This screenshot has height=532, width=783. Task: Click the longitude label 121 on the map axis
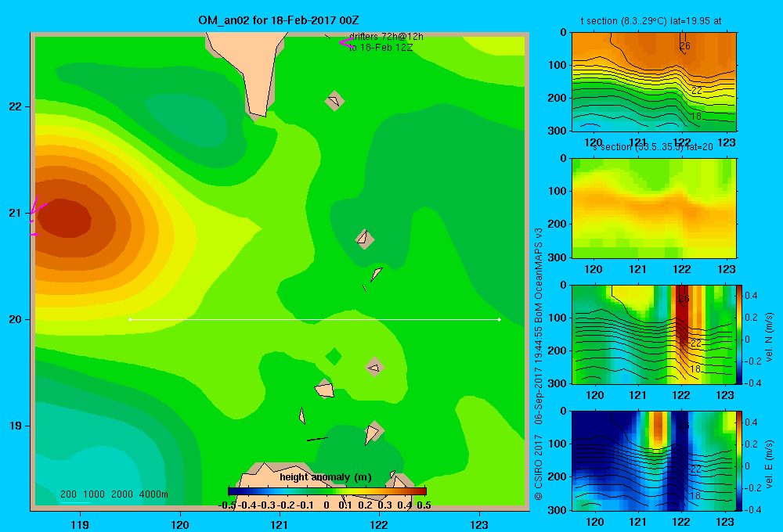coord(280,524)
